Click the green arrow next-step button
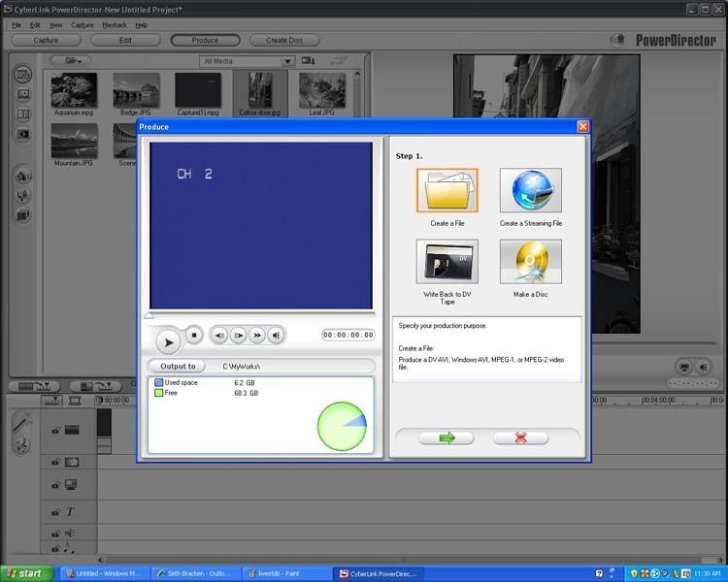728x582 pixels. [x=447, y=437]
